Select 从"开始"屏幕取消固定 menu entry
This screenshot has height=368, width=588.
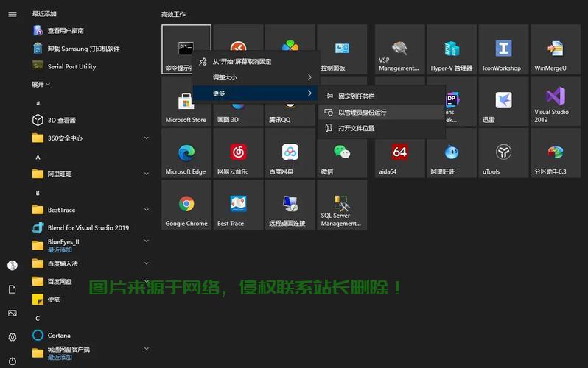coord(256,62)
